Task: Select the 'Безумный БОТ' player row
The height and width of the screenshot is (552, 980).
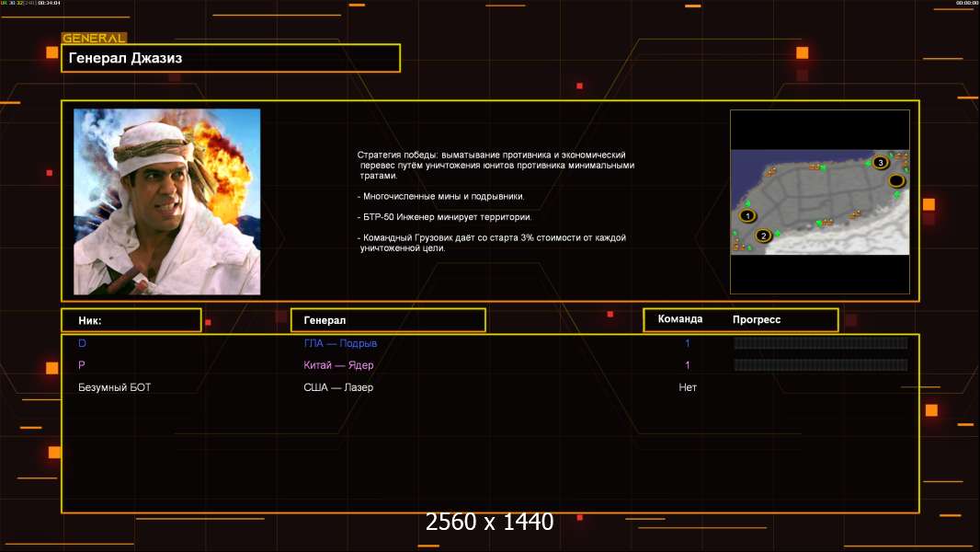Action: pyautogui.click(x=490, y=387)
